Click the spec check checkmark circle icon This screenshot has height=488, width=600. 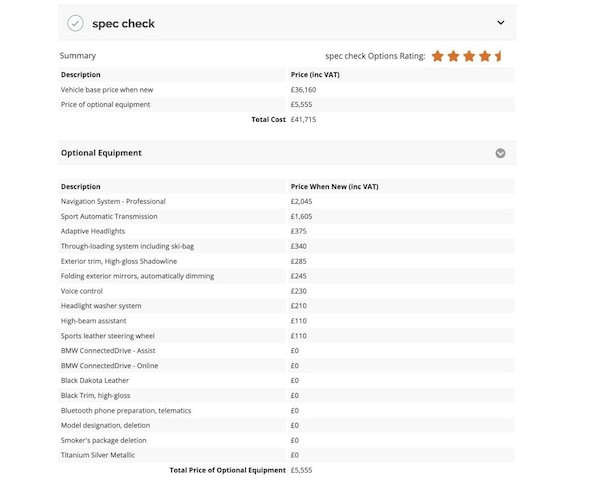coord(76,23)
